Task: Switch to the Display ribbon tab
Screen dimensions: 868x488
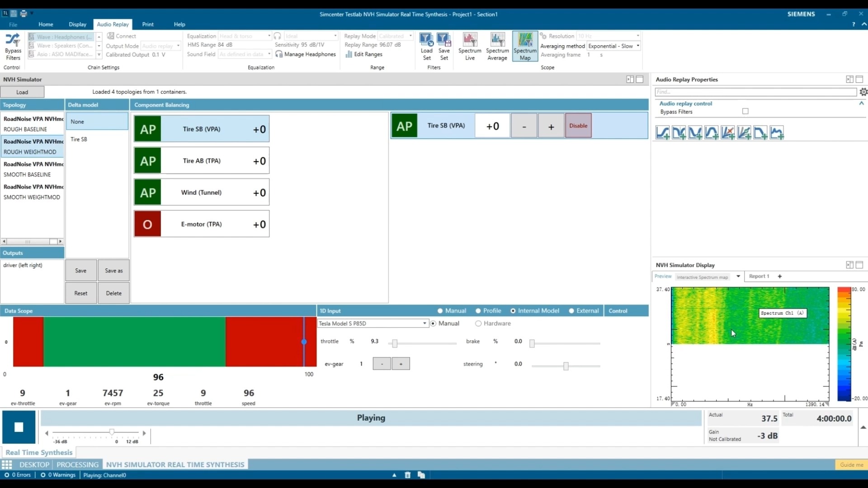Action: (x=77, y=24)
